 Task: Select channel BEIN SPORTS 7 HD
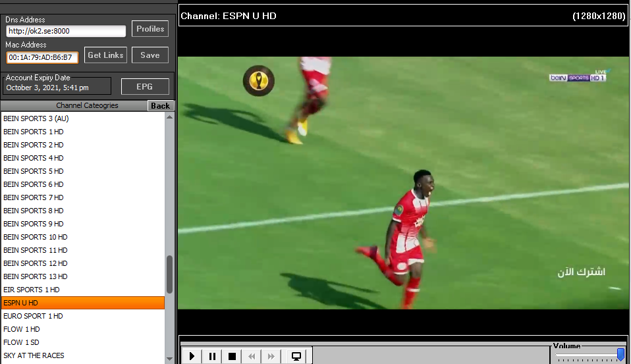coord(83,197)
